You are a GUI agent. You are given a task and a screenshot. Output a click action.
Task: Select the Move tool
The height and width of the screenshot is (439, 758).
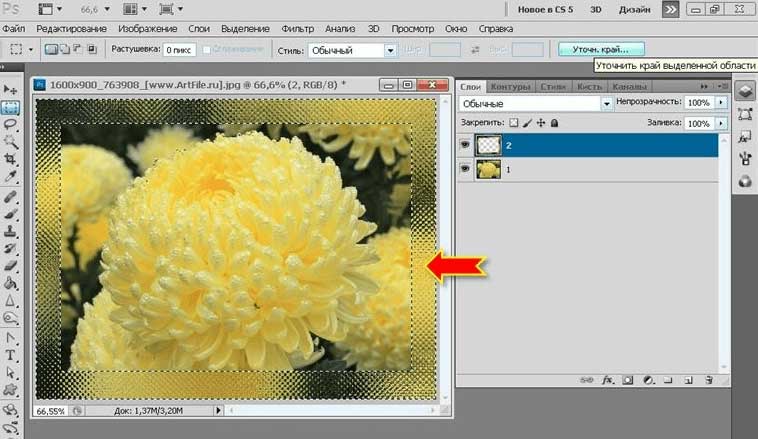(x=11, y=89)
